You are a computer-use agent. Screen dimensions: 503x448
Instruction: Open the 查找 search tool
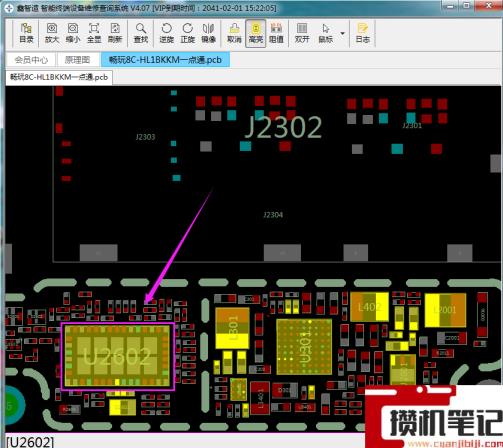pyautogui.click(x=141, y=33)
